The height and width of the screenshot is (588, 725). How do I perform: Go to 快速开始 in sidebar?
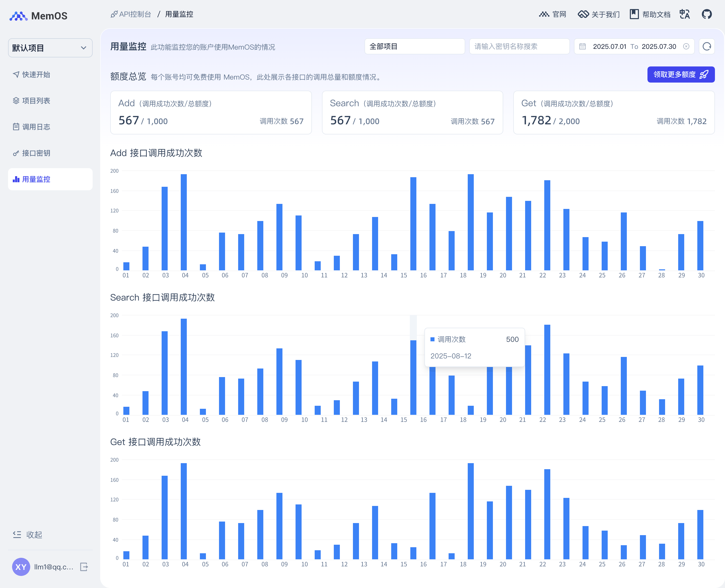pos(36,75)
